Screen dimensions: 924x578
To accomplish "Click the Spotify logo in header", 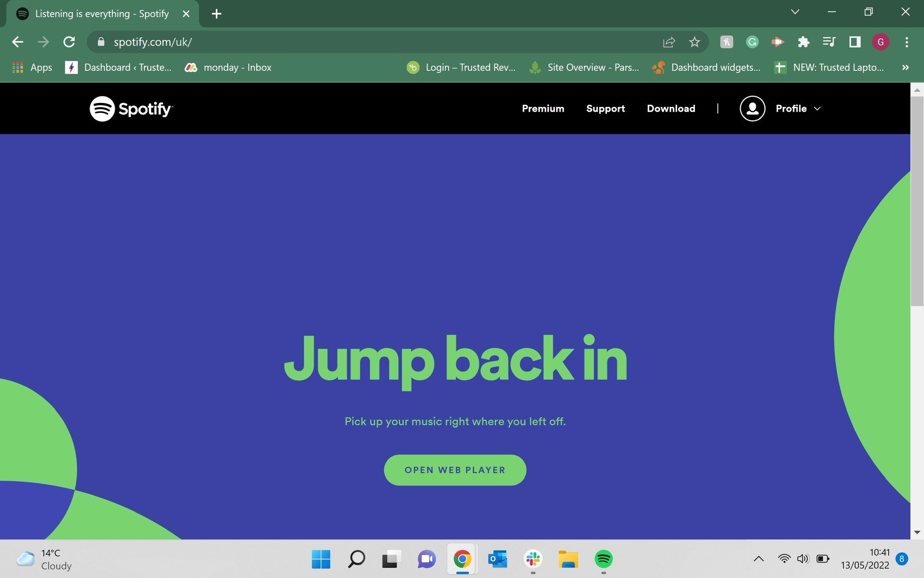I will (x=131, y=109).
